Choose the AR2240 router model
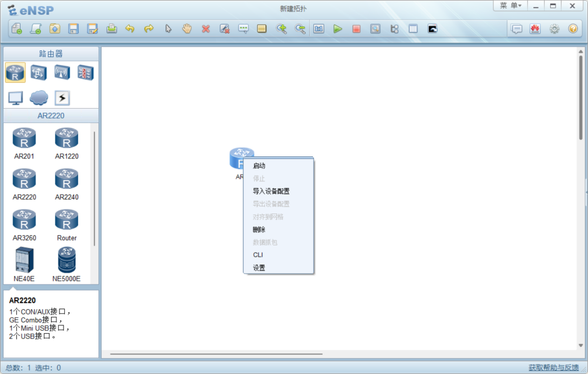The image size is (588, 374). pos(66,185)
